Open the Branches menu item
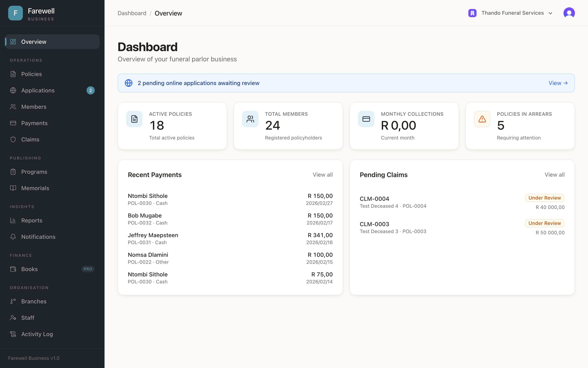This screenshot has height=368, width=588. [x=52, y=301]
